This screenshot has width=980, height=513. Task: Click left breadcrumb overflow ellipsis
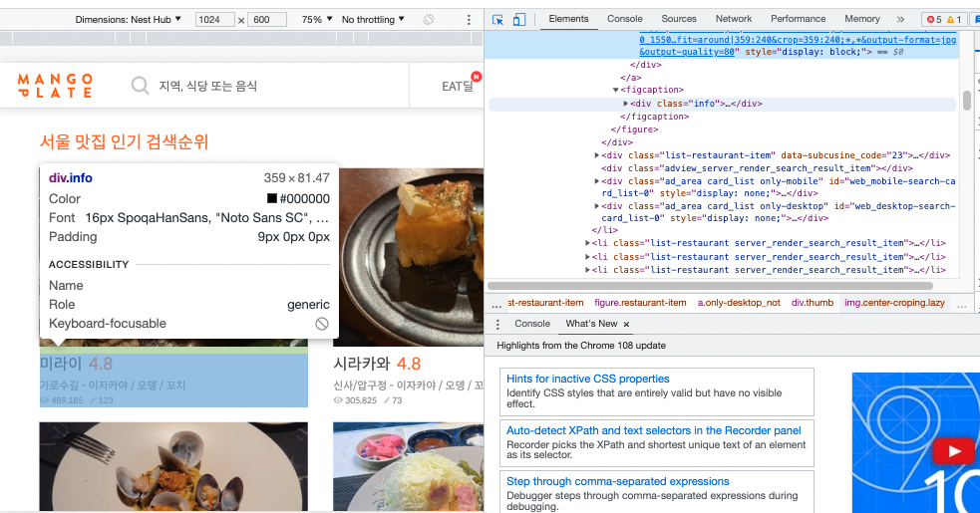[x=496, y=304]
